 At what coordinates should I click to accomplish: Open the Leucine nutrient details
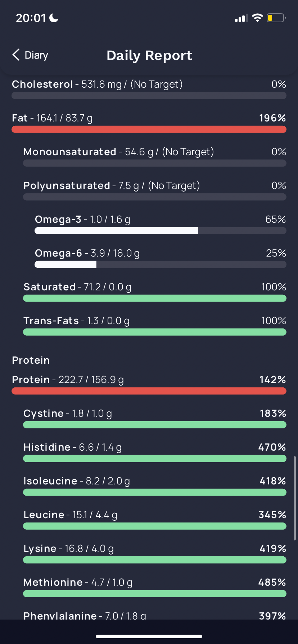coord(155,519)
